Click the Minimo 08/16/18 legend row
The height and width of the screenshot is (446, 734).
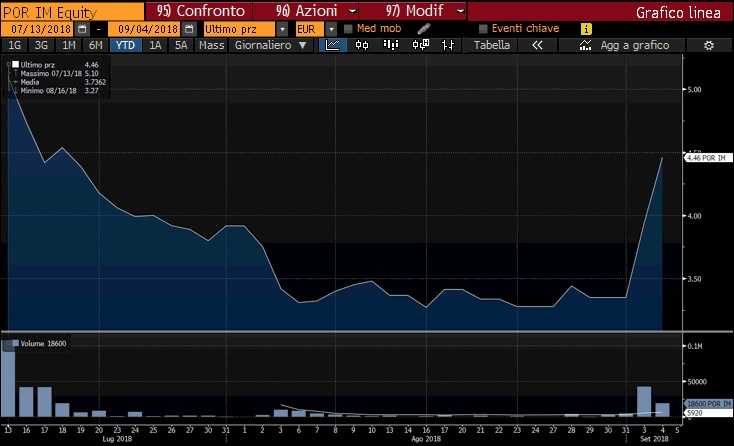click(x=59, y=90)
